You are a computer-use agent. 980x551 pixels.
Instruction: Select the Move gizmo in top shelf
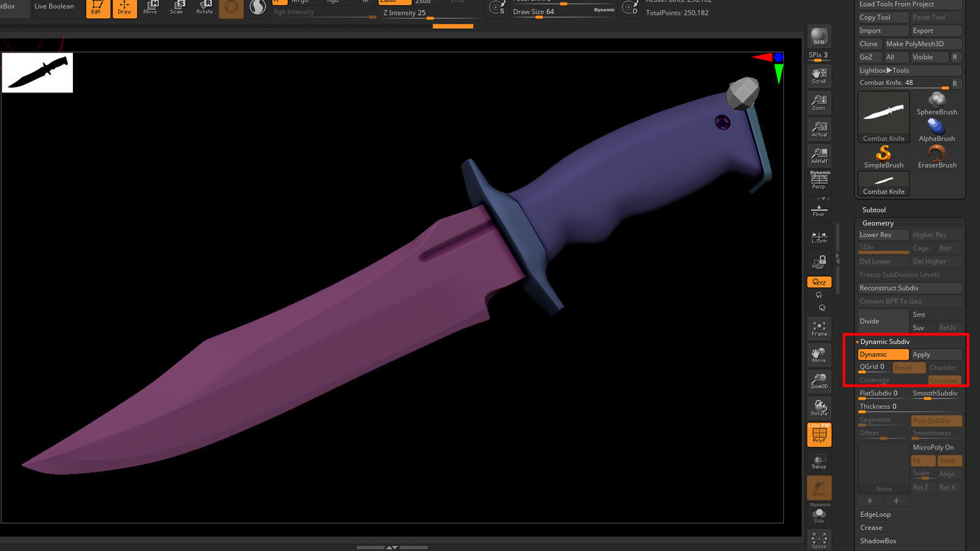150,8
